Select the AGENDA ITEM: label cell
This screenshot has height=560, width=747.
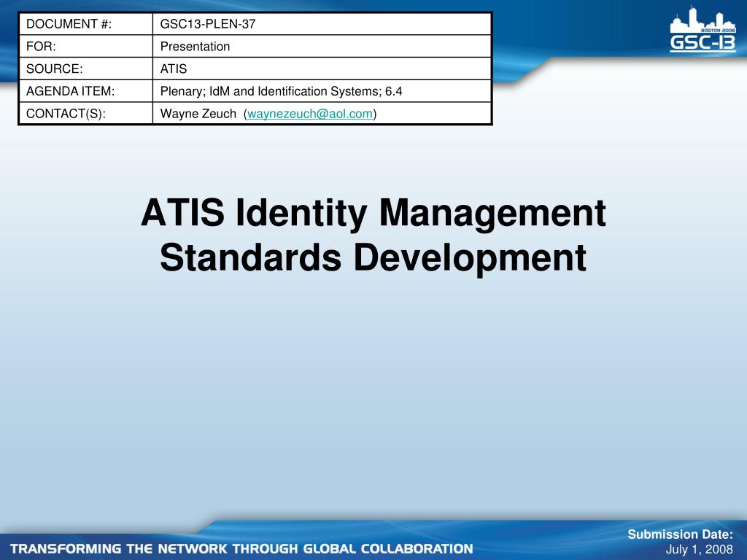86,91
